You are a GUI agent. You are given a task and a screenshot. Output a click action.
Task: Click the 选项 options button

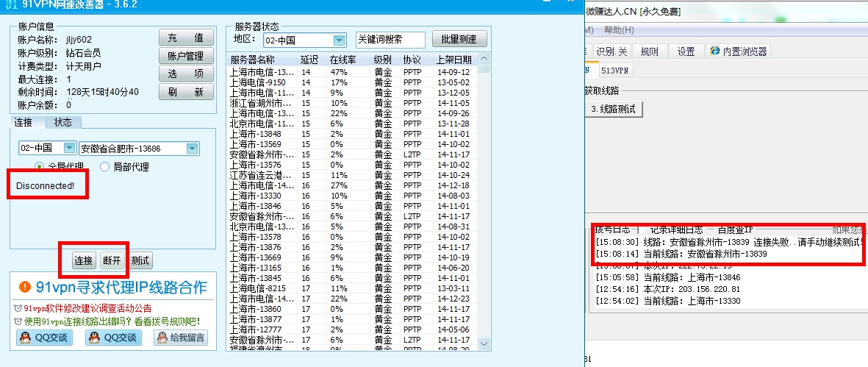pos(186,74)
